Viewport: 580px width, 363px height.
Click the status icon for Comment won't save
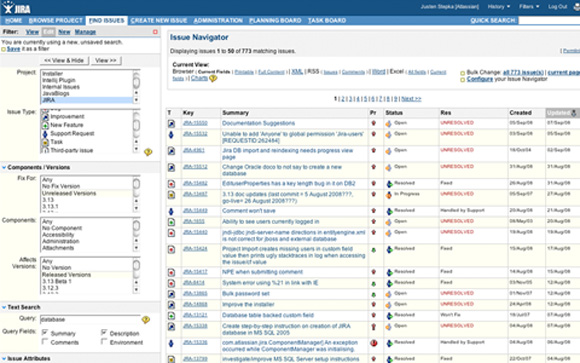[389, 211]
